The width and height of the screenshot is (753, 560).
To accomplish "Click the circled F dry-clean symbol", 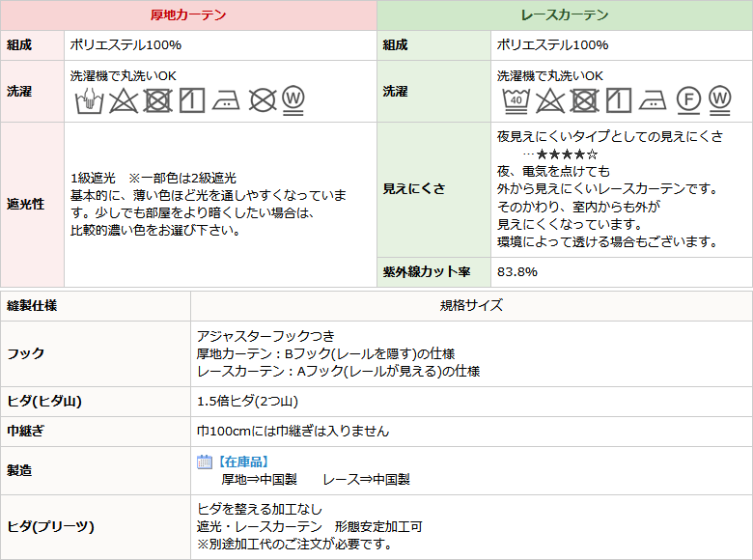I will click(x=687, y=98).
